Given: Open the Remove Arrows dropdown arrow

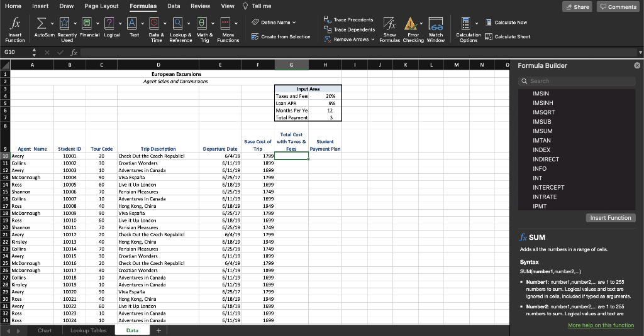Looking at the screenshot, I should [x=374, y=39].
